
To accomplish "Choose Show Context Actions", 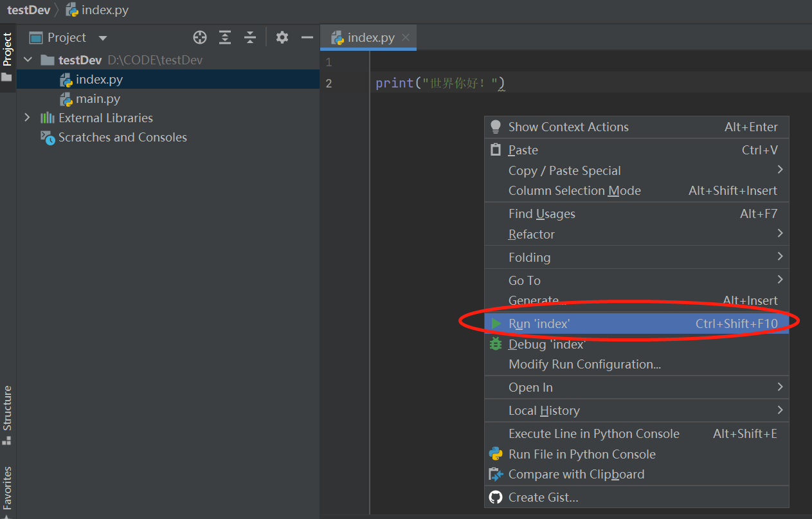I will [x=568, y=127].
